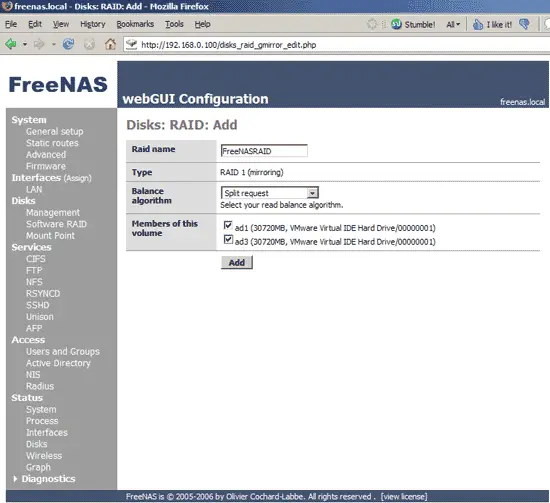Open the CIFS service settings
Image resolution: width=550 pixels, height=503 pixels.
(x=35, y=259)
